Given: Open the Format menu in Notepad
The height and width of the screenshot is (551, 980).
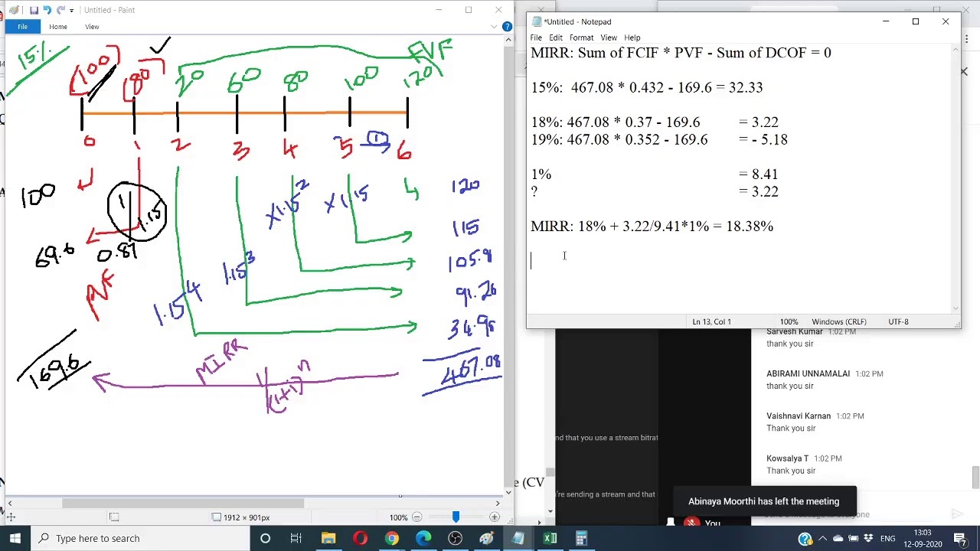Looking at the screenshot, I should point(581,37).
